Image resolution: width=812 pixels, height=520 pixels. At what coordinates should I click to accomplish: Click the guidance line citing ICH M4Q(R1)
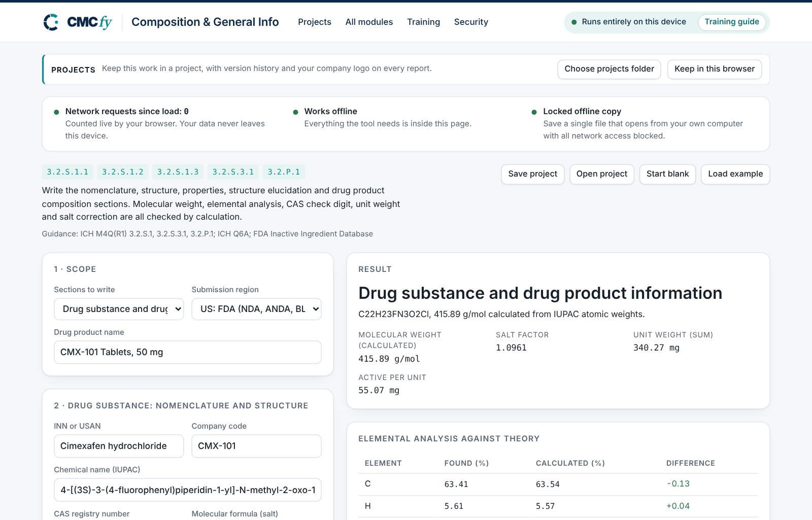point(208,234)
